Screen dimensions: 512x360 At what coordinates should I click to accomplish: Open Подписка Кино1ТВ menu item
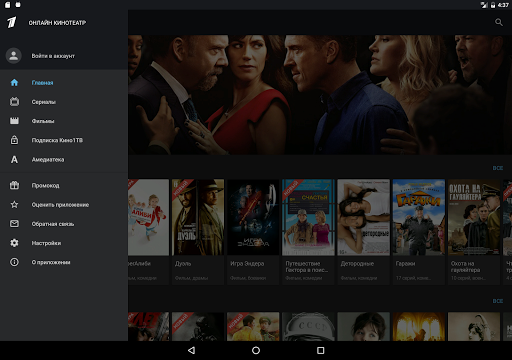click(x=64, y=140)
